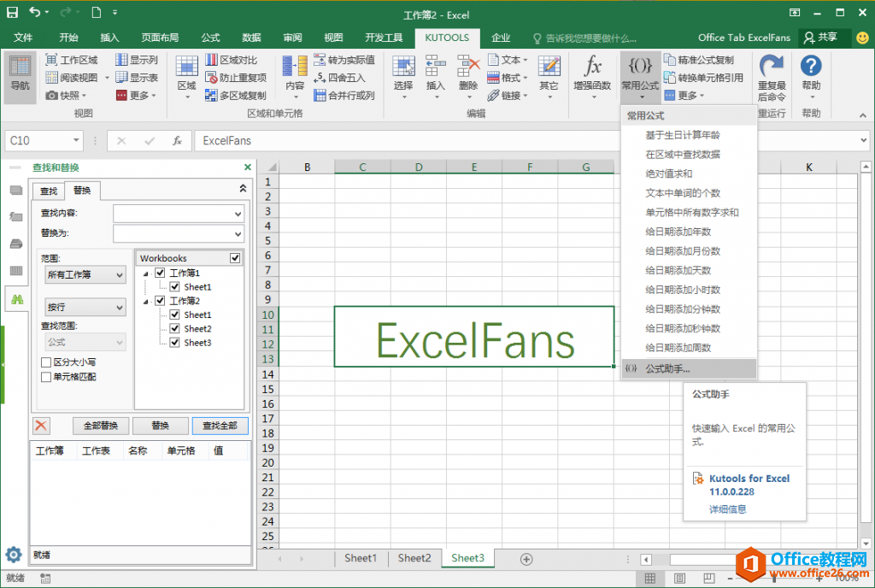Collapse the 工作簿2 tree node
Screen dimensions: 875x588
145,301
